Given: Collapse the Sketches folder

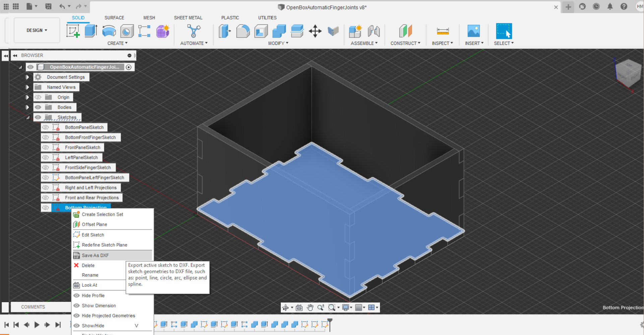Looking at the screenshot, I should 28,117.
